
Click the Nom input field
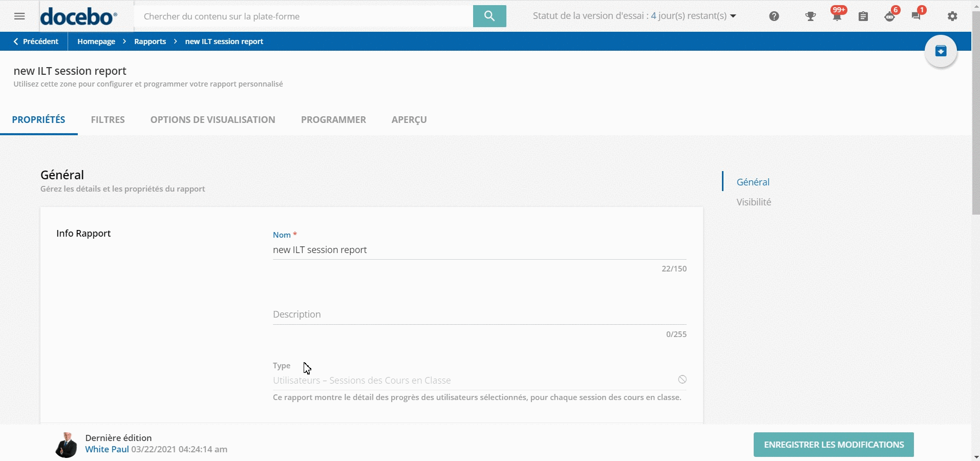(x=480, y=250)
